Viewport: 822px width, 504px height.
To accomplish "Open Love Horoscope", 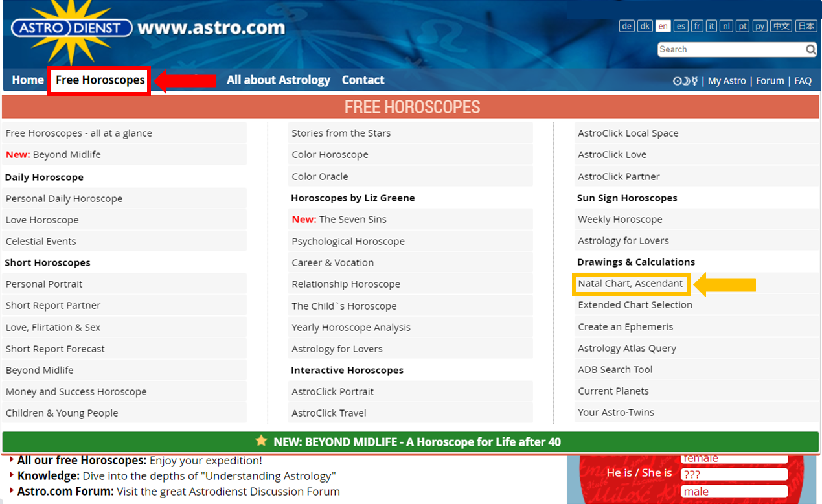I will (x=124, y=220).
